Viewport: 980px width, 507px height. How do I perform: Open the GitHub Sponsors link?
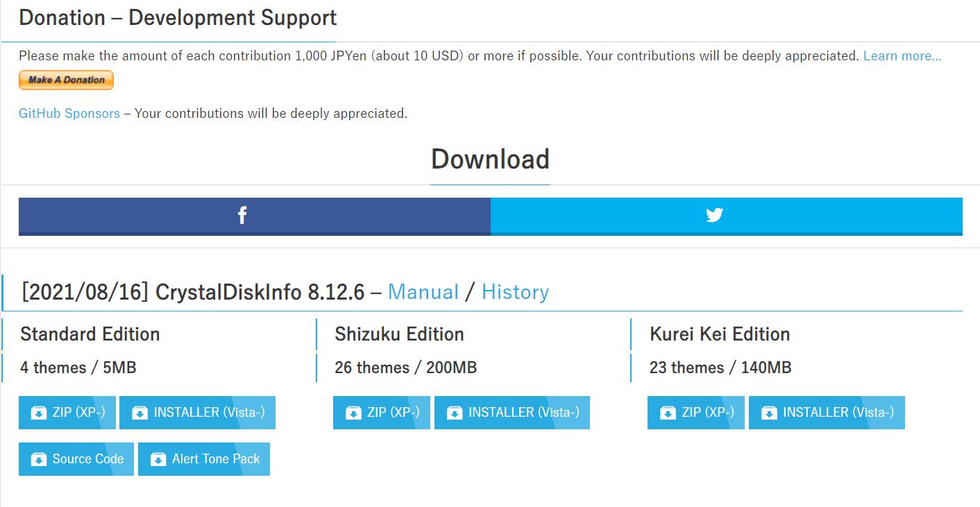tap(69, 113)
